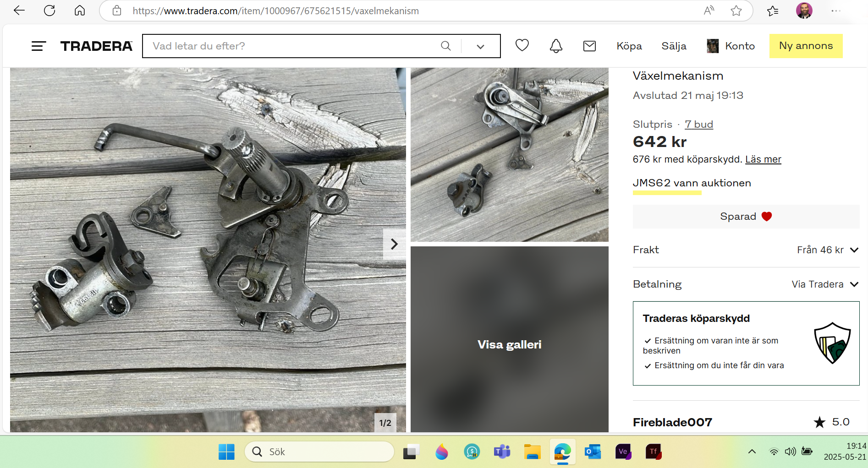Open colorful droplet app on taskbar

(x=441, y=452)
